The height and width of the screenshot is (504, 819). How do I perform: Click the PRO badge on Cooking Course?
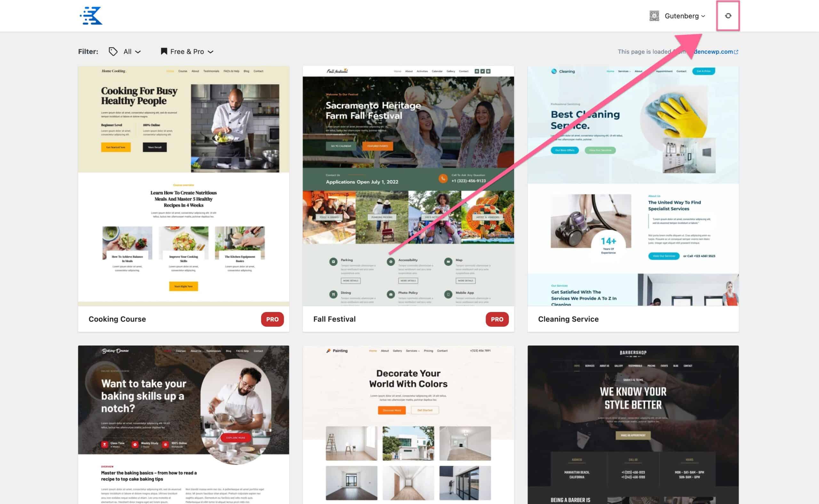click(x=272, y=319)
